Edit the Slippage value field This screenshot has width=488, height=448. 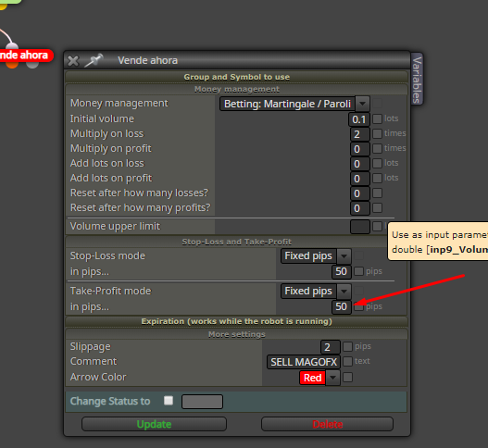pyautogui.click(x=331, y=347)
